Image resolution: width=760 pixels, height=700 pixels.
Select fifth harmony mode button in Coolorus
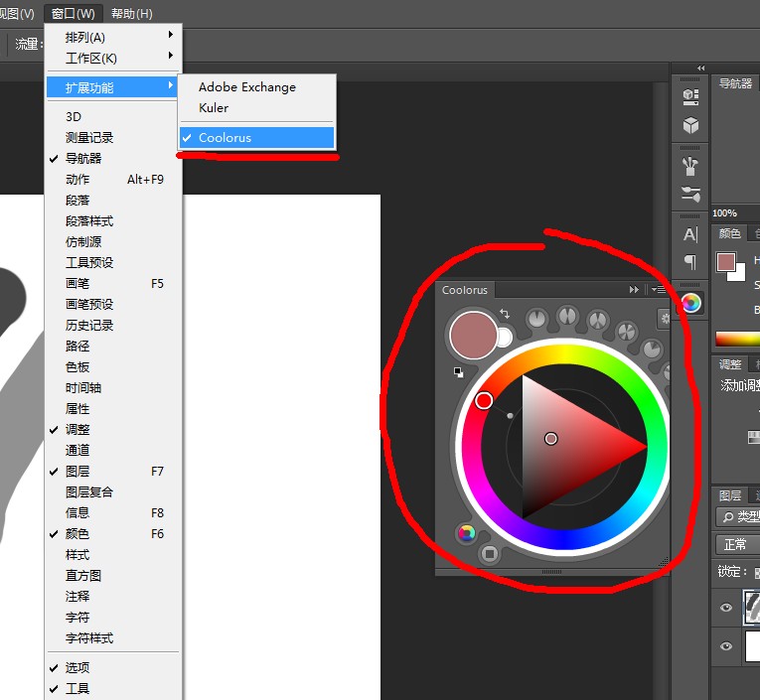pyautogui.click(x=652, y=349)
